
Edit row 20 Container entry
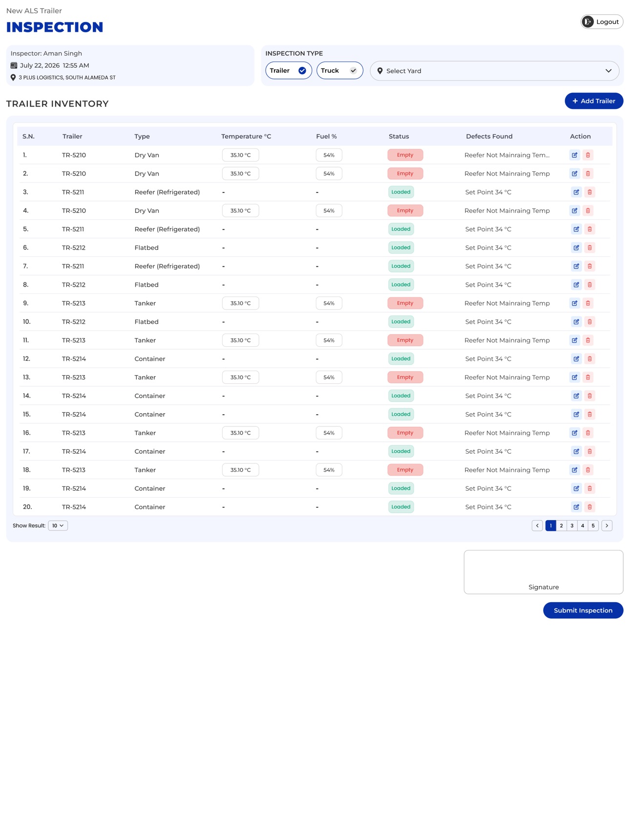click(576, 507)
